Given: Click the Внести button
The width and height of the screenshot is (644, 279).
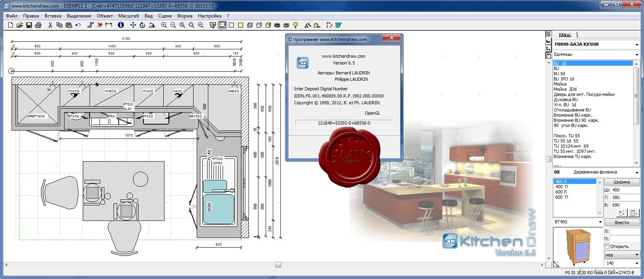Looking at the screenshot, I should [622, 222].
